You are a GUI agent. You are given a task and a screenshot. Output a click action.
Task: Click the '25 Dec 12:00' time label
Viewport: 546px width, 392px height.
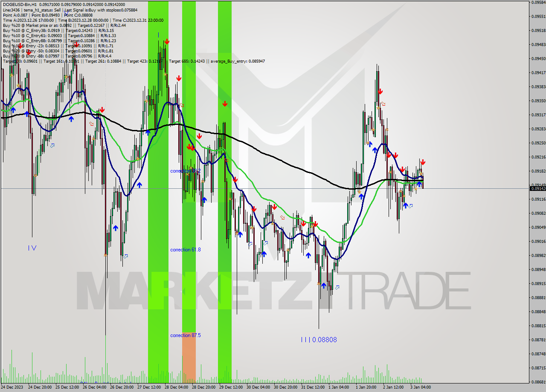67,387
